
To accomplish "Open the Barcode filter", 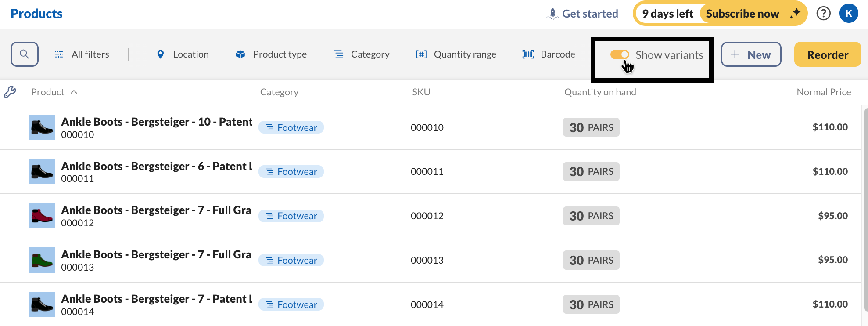I will (x=549, y=54).
